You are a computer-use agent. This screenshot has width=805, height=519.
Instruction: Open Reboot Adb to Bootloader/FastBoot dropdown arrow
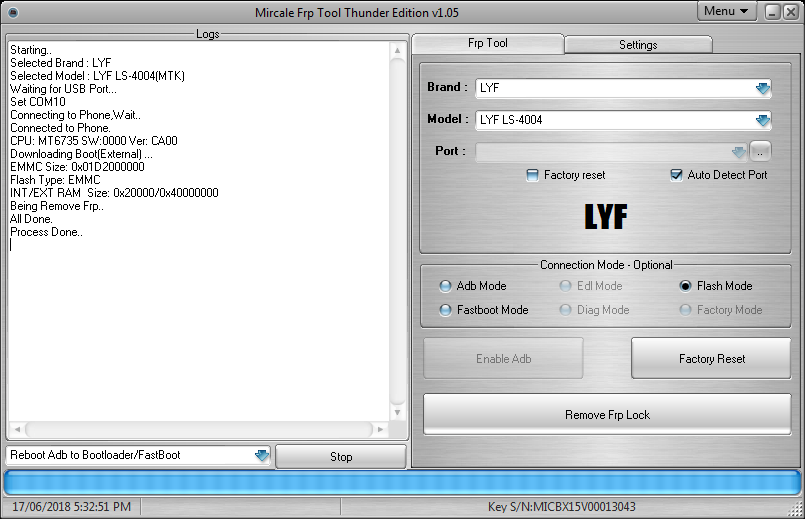[x=262, y=455]
